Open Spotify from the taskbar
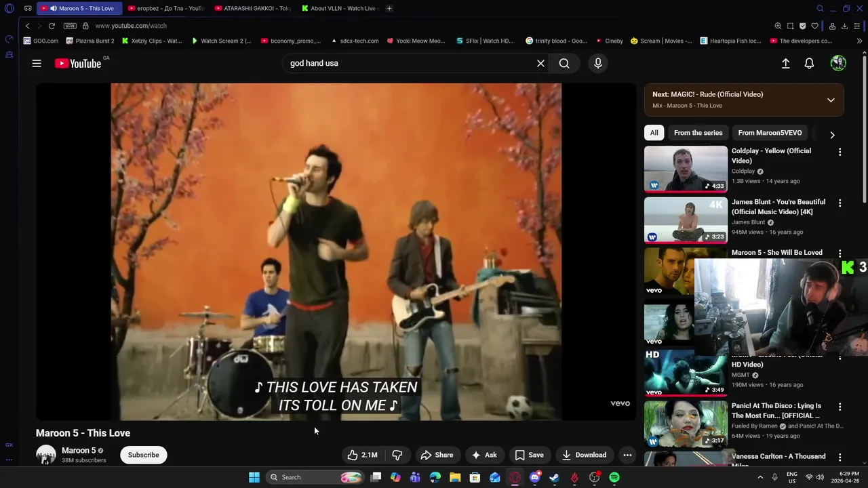The image size is (868, 488). 614,477
